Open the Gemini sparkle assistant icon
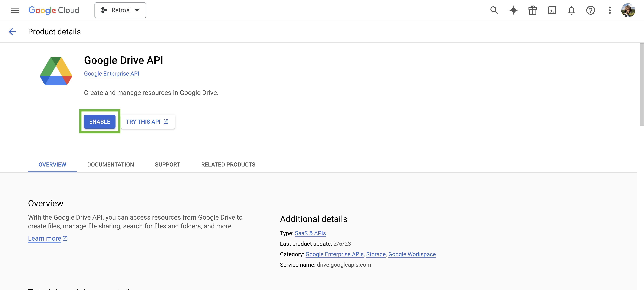The height and width of the screenshot is (290, 644). pyautogui.click(x=513, y=10)
